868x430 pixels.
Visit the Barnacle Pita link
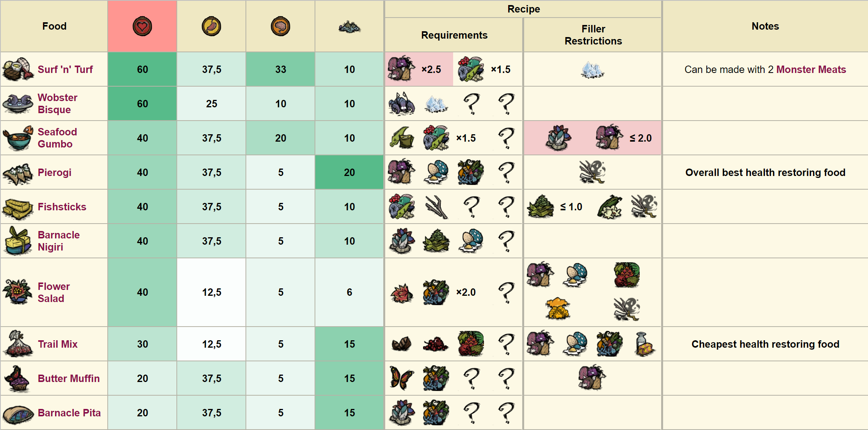(69, 412)
